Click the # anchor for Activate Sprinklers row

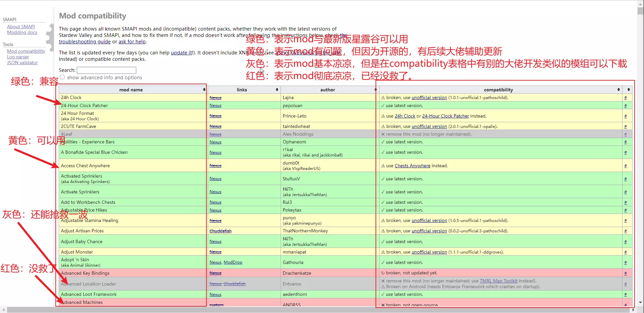(x=626, y=192)
